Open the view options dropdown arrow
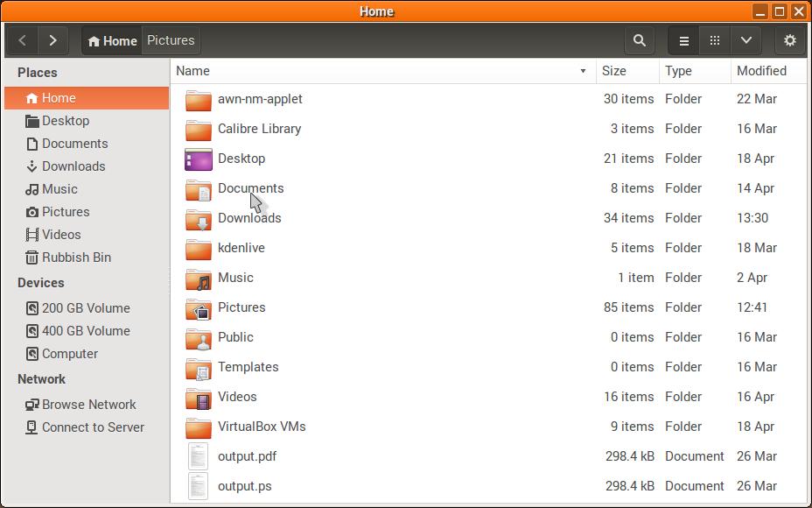The image size is (812, 508). tap(745, 40)
